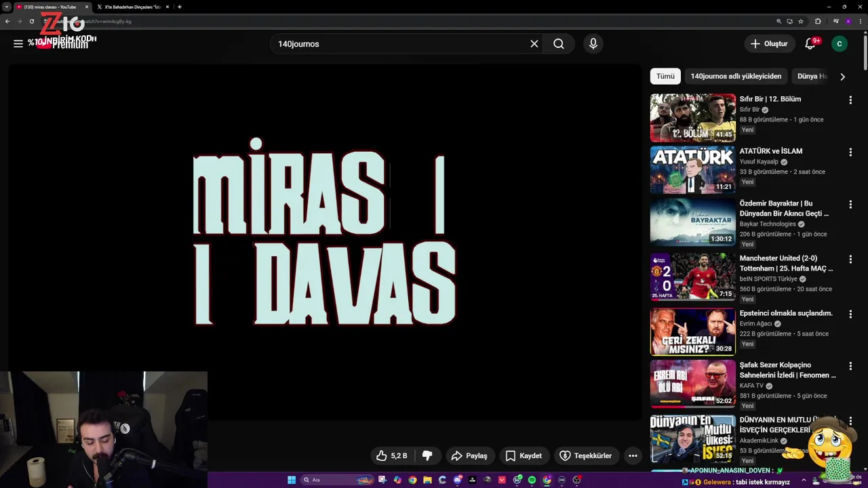The width and height of the screenshot is (868, 488).
Task: Open options menu for Özdemir Bayraktar video
Action: [850, 204]
